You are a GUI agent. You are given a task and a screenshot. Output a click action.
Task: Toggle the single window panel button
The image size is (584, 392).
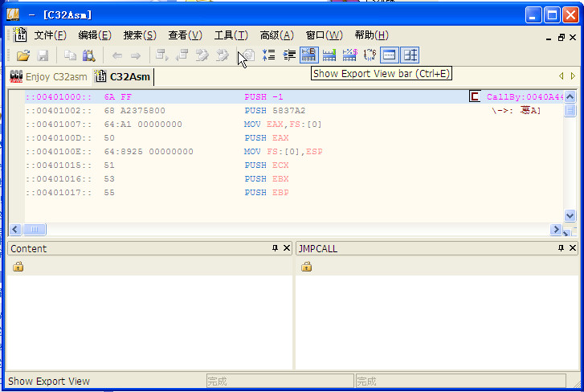pos(390,55)
